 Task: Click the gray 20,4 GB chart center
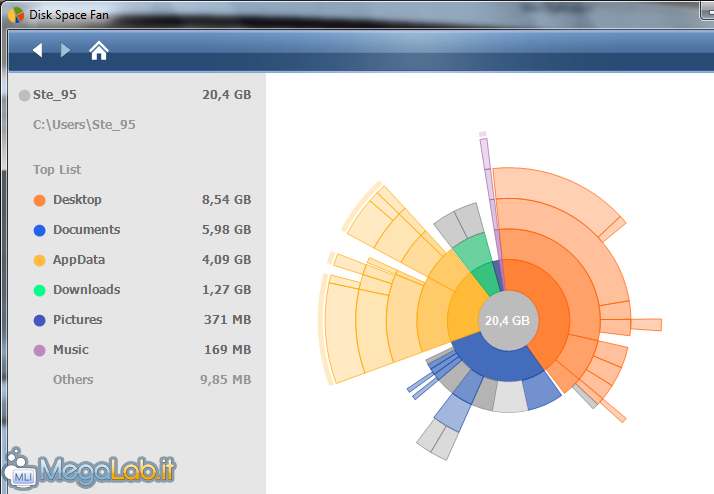coord(508,321)
